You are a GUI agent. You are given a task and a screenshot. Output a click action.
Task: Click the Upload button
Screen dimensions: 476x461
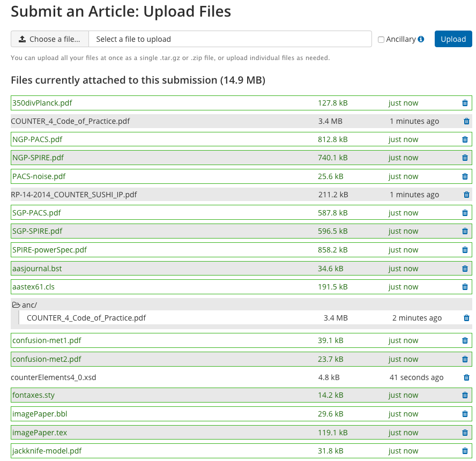tap(453, 39)
